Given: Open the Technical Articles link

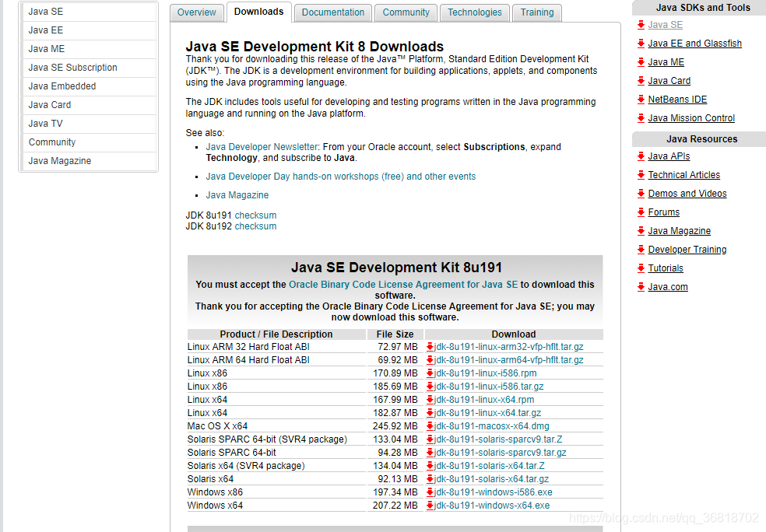Looking at the screenshot, I should 684,175.
